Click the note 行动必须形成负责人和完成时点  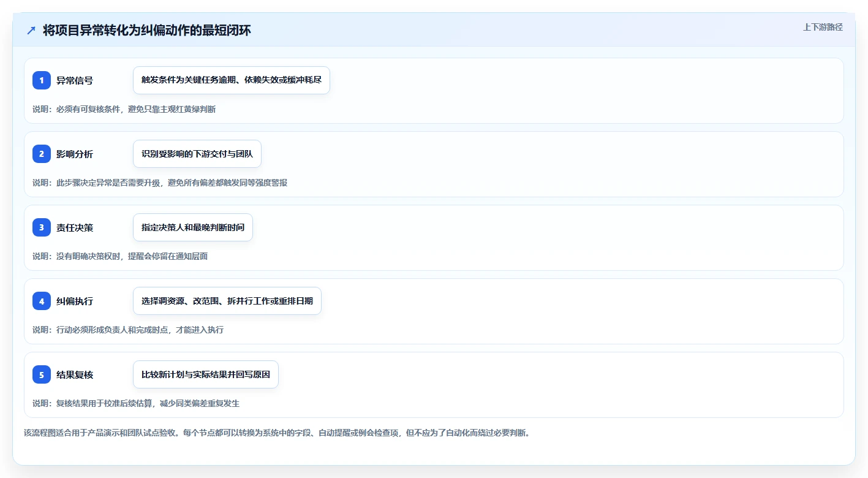(x=128, y=330)
